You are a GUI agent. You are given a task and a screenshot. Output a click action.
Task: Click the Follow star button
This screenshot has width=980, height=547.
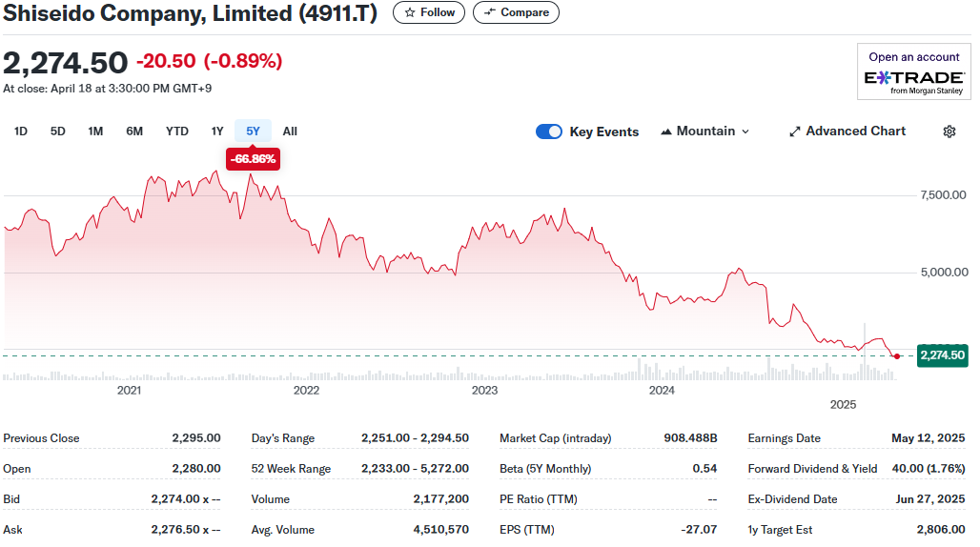point(429,12)
